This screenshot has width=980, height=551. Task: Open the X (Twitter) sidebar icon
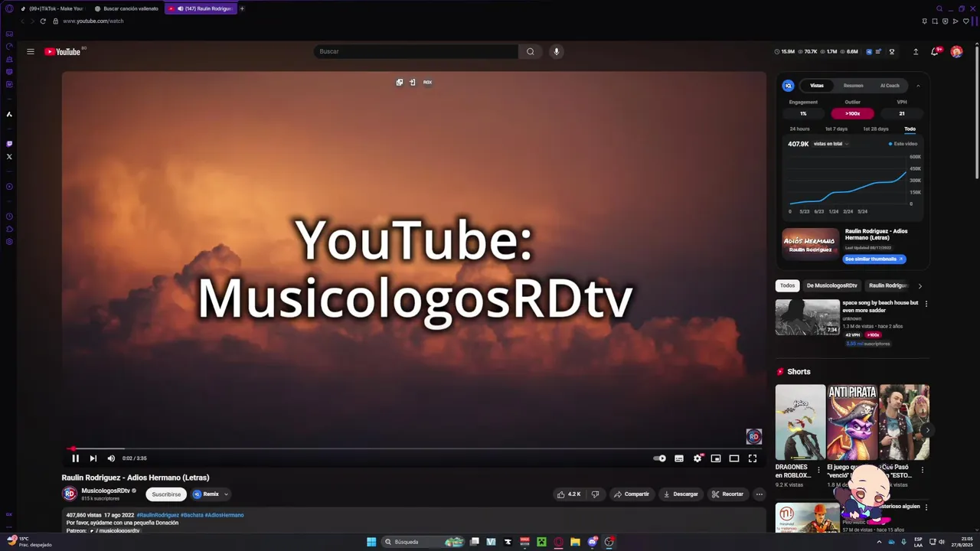pos(9,156)
